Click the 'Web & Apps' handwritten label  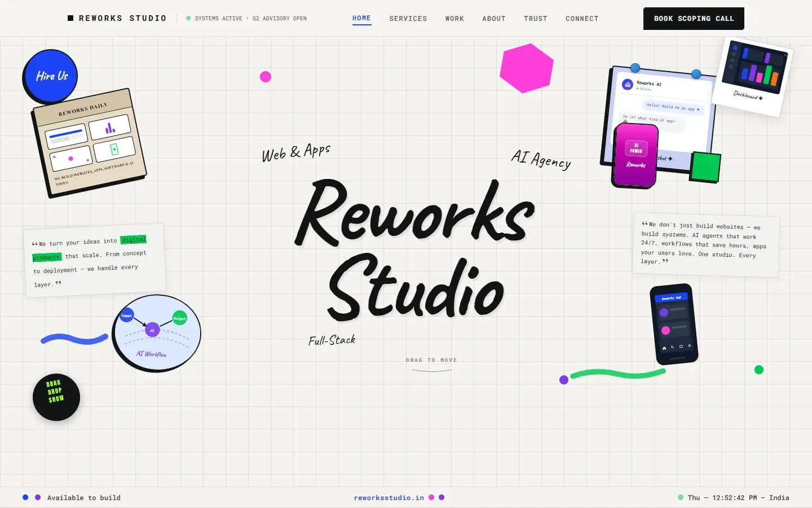(296, 152)
